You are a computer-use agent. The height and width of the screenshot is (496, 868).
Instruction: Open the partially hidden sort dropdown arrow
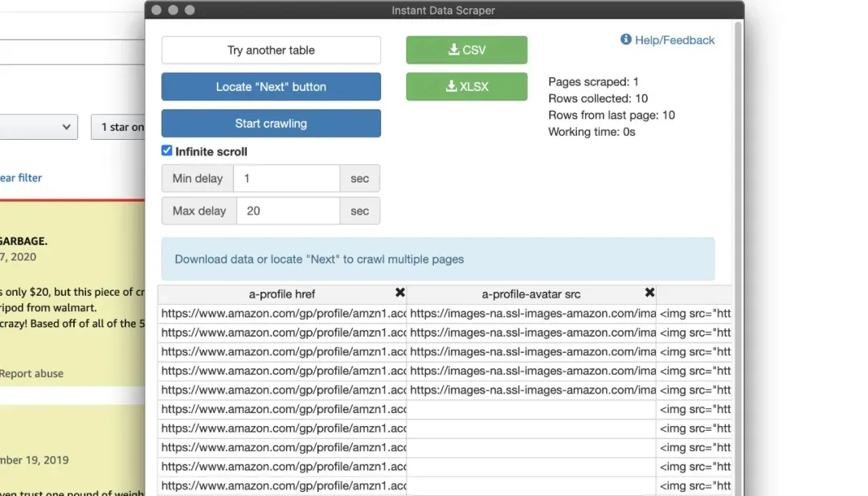tap(66, 127)
